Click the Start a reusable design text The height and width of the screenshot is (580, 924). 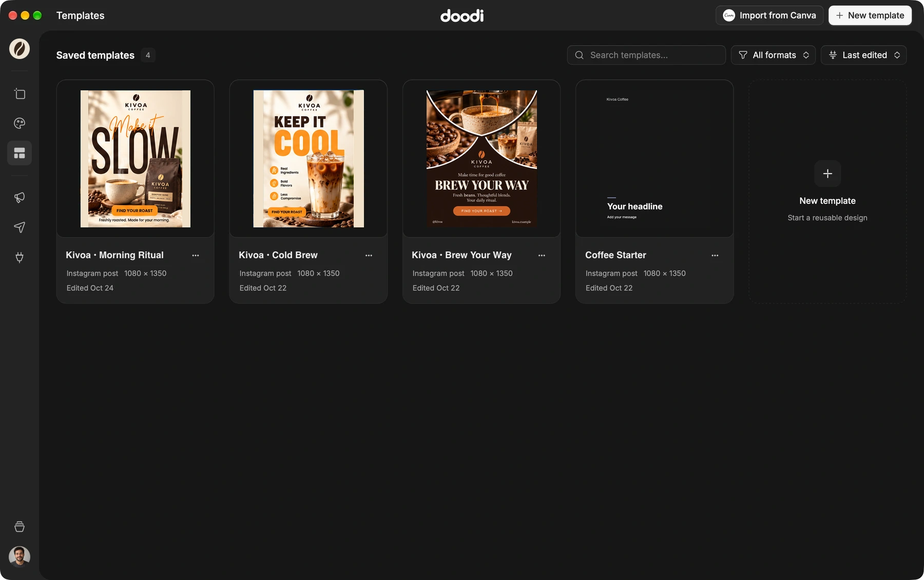(827, 218)
